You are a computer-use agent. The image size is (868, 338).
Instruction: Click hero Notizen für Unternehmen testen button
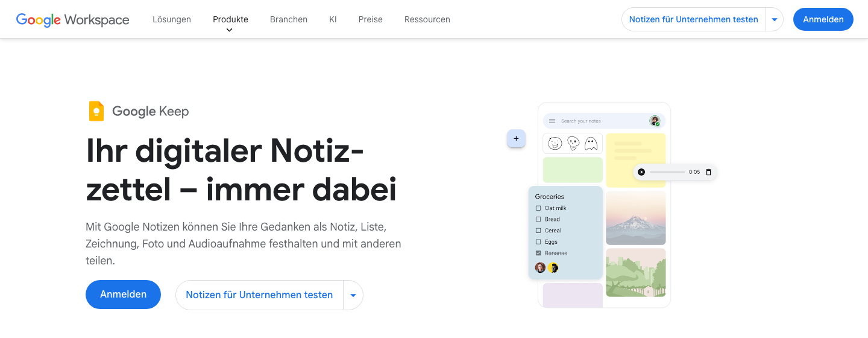pyautogui.click(x=259, y=295)
